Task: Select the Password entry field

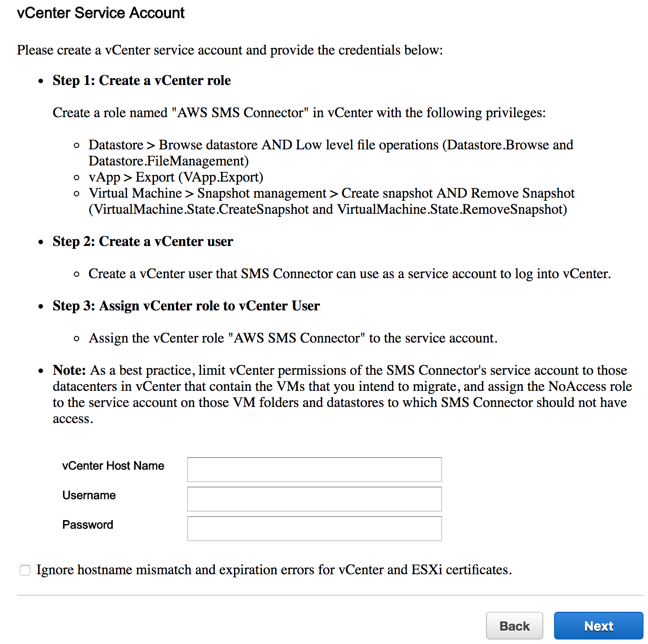Action: pos(314,528)
